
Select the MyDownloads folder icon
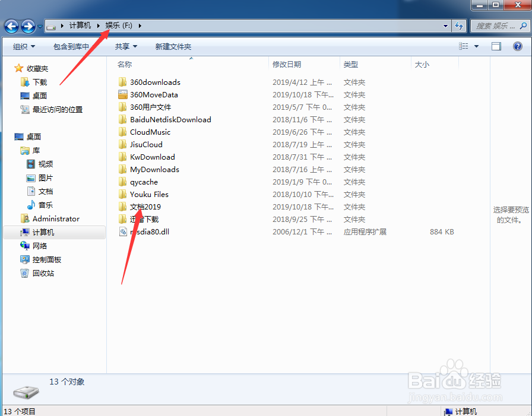(x=122, y=170)
